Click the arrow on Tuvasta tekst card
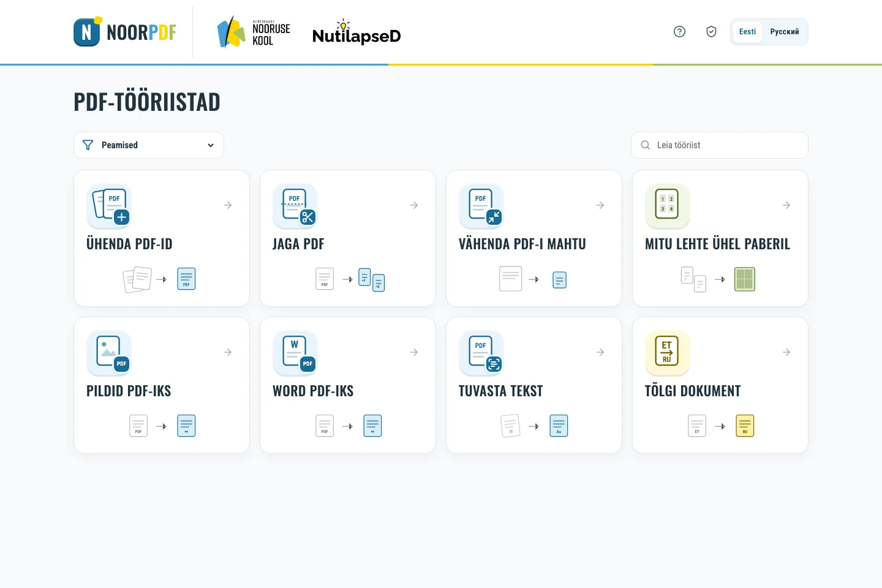The width and height of the screenshot is (882, 588). pos(600,352)
